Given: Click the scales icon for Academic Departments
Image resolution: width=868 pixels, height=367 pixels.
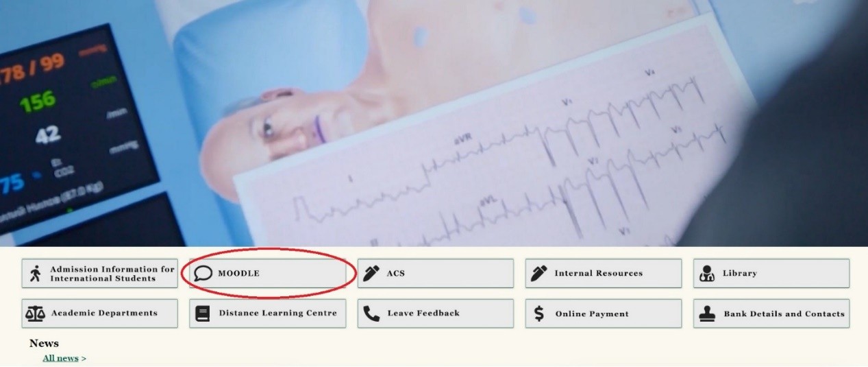Looking at the screenshot, I should [34, 313].
